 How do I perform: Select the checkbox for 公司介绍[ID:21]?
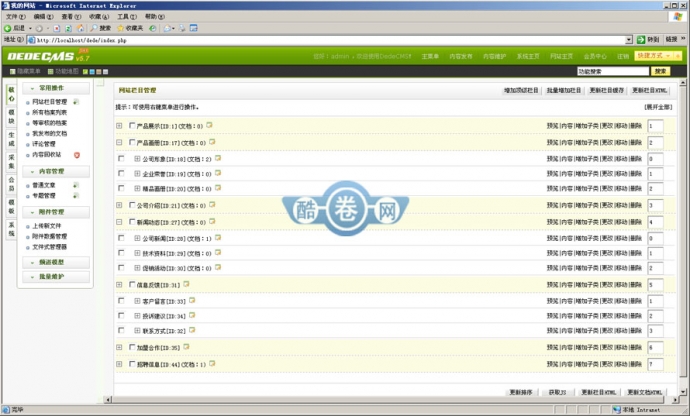pyautogui.click(x=132, y=205)
